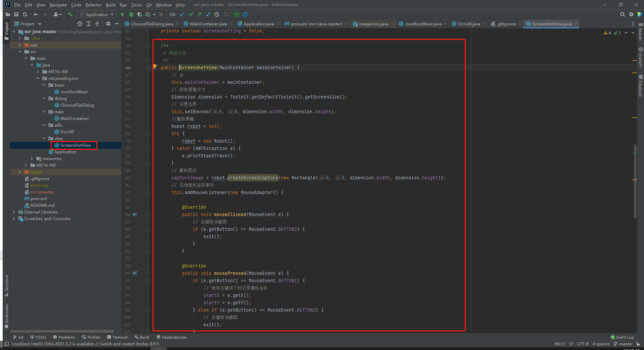Screen dimensions: 644x350
Task: Push commits using Git push arrow
Action: [199, 14]
